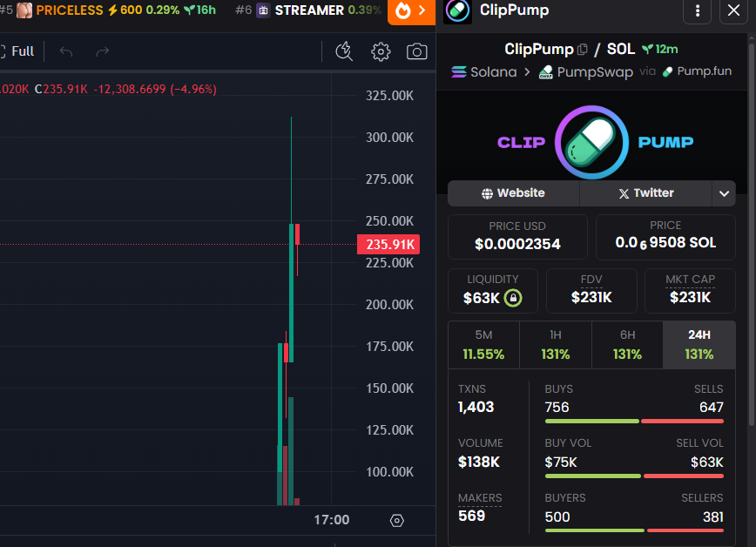This screenshot has height=547, width=756.
Task: Open chart time axis settings icon
Action: click(397, 521)
